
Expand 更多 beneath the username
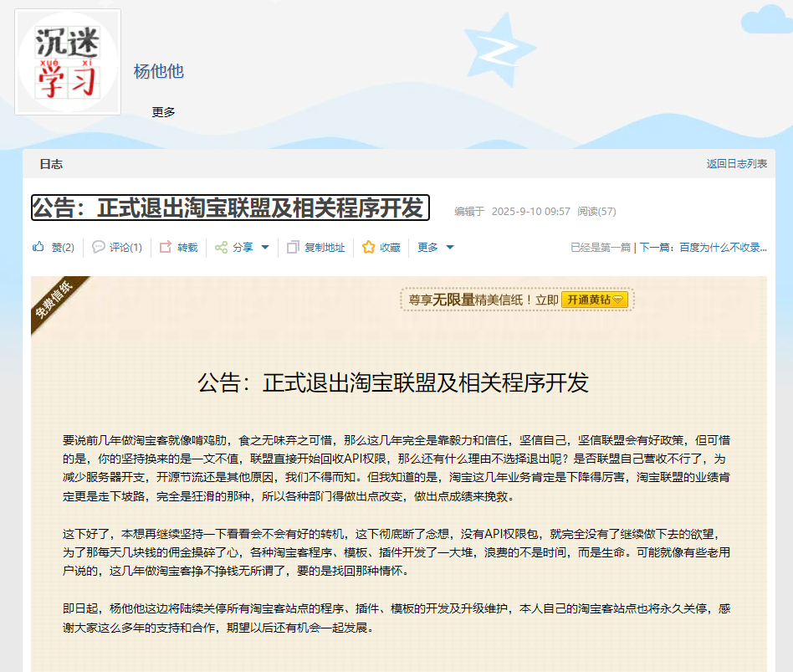[x=164, y=111]
